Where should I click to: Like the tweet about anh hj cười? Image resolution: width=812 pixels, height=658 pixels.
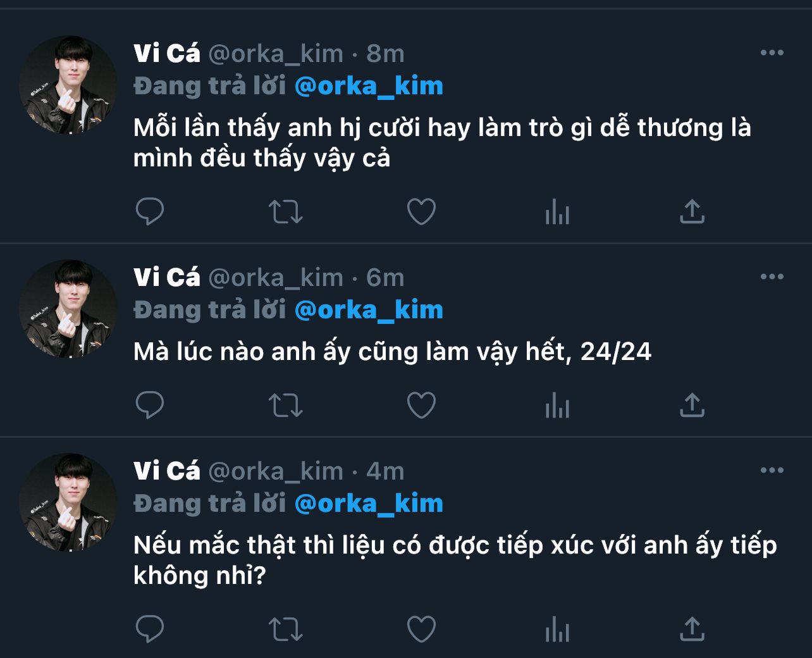(x=421, y=212)
